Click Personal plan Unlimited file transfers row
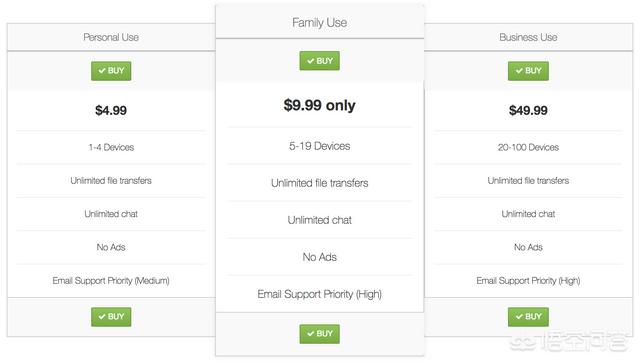The image size is (640, 363). click(111, 181)
